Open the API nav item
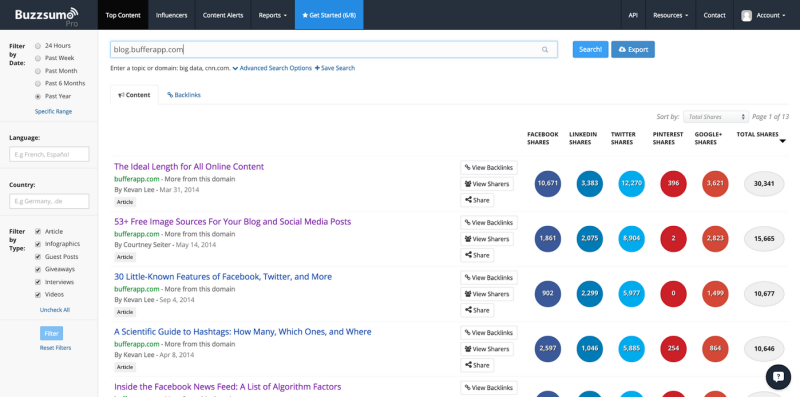The width and height of the screenshot is (800, 397). (633, 15)
